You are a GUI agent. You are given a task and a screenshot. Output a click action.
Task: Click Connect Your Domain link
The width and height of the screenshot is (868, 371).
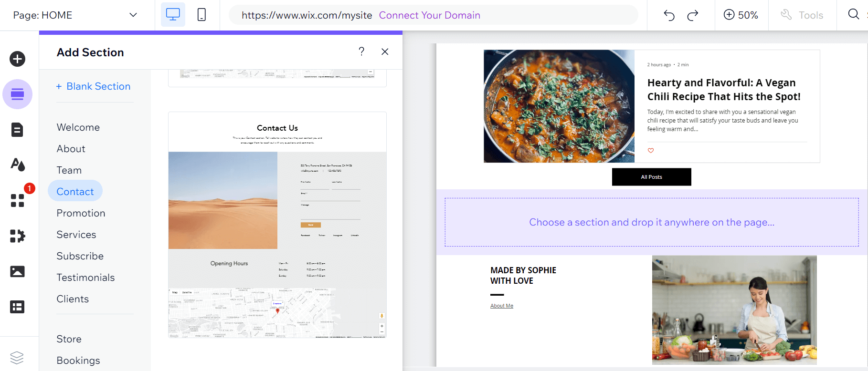pos(430,15)
